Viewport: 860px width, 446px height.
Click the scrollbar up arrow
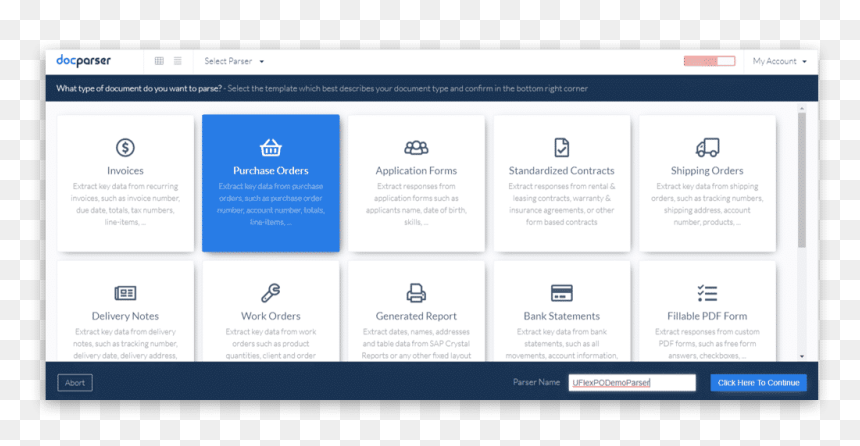pyautogui.click(x=802, y=109)
